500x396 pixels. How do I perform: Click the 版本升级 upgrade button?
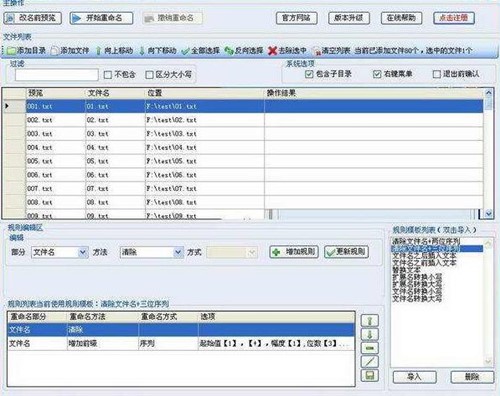pos(349,18)
